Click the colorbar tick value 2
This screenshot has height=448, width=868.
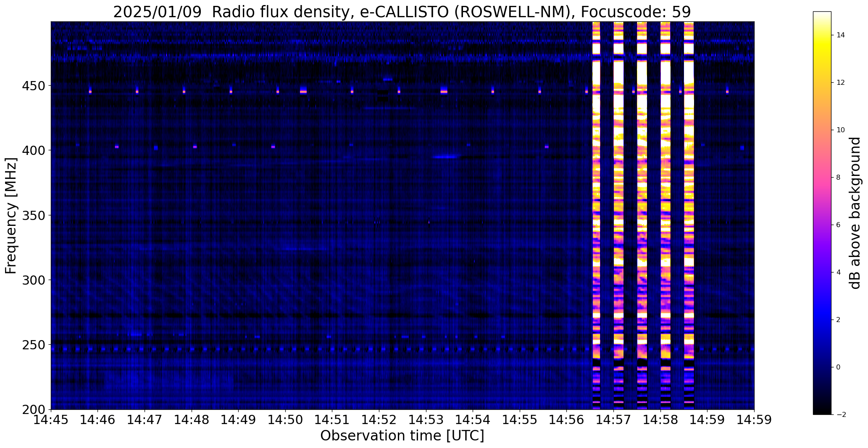click(x=839, y=320)
